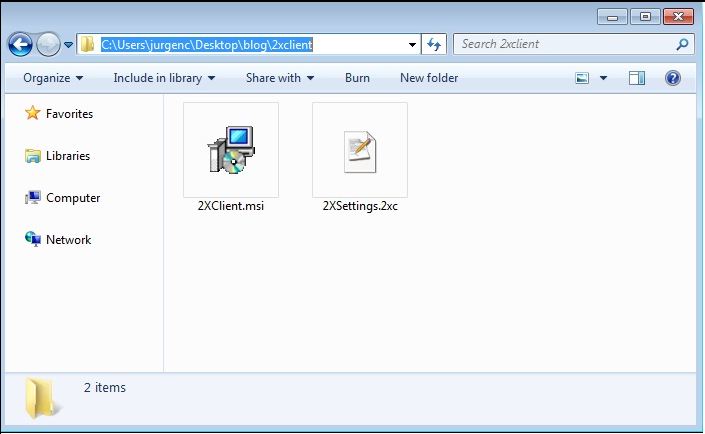
Task: Click the search magnifier icon
Action: click(x=682, y=44)
